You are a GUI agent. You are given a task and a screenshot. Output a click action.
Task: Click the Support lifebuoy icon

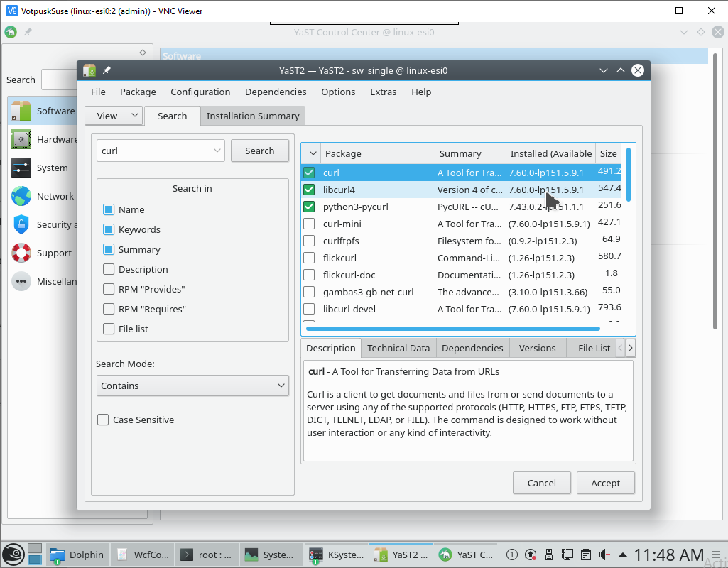21,253
